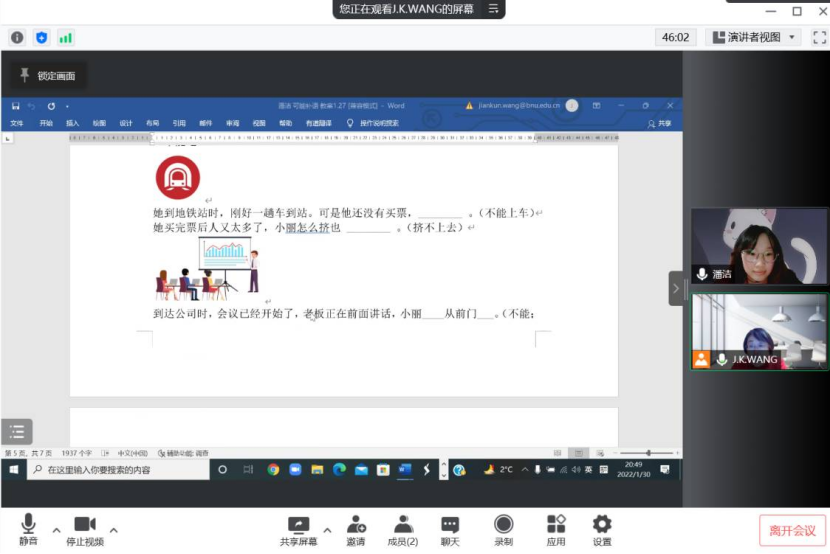Click the green network signal icon

click(x=65, y=37)
